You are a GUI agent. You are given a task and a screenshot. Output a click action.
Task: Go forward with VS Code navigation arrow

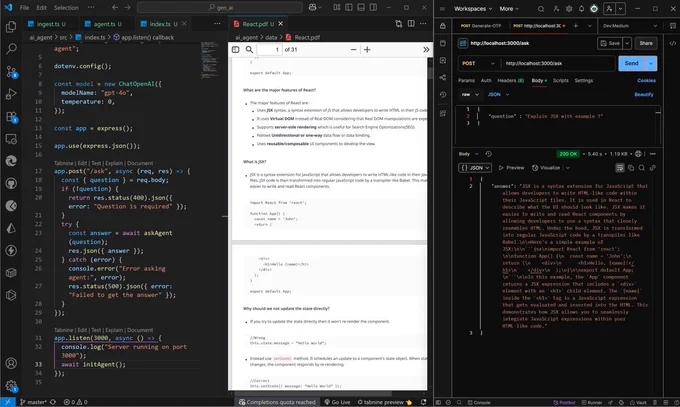127,7
